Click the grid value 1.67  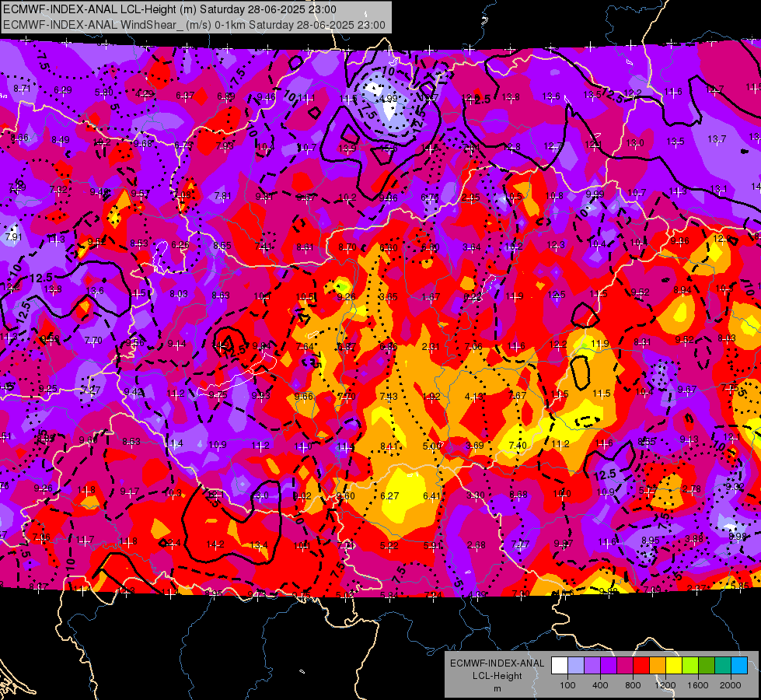(x=431, y=297)
